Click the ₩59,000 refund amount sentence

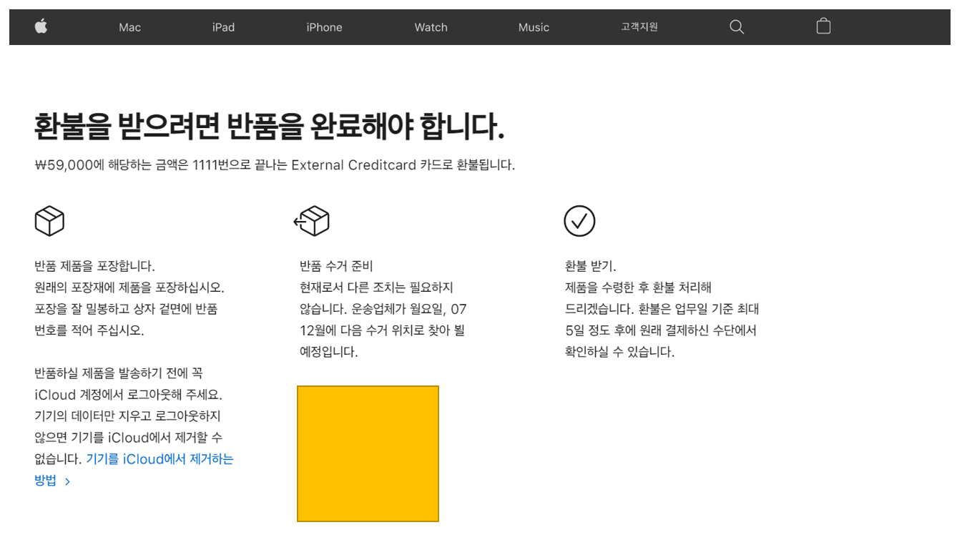(x=274, y=165)
